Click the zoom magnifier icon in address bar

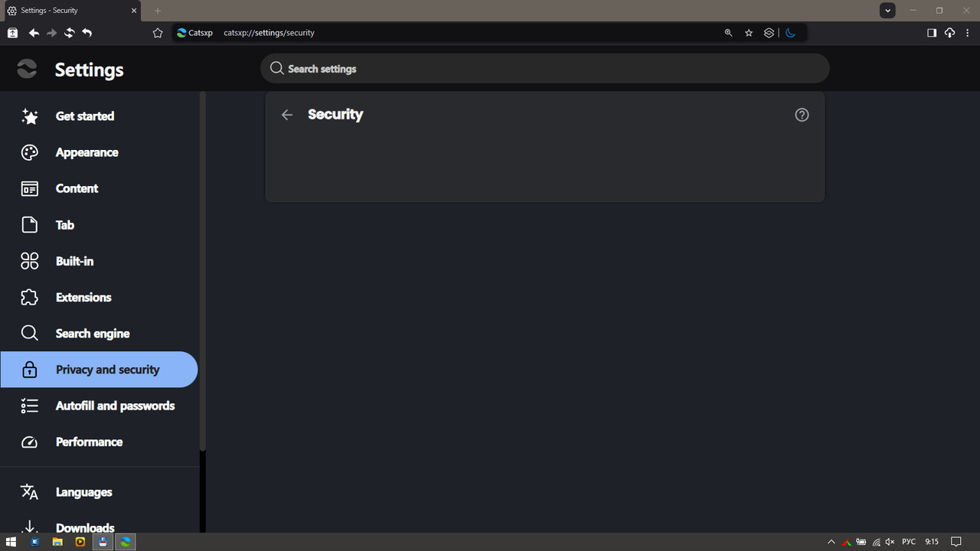point(728,33)
